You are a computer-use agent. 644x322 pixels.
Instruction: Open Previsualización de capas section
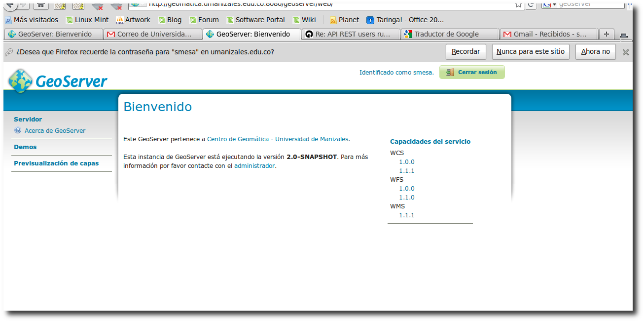[56, 163]
